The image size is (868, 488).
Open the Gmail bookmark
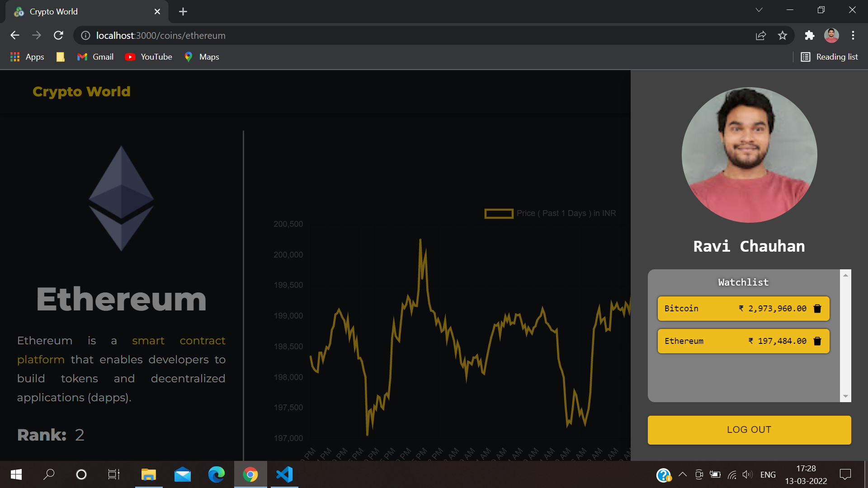tap(95, 57)
